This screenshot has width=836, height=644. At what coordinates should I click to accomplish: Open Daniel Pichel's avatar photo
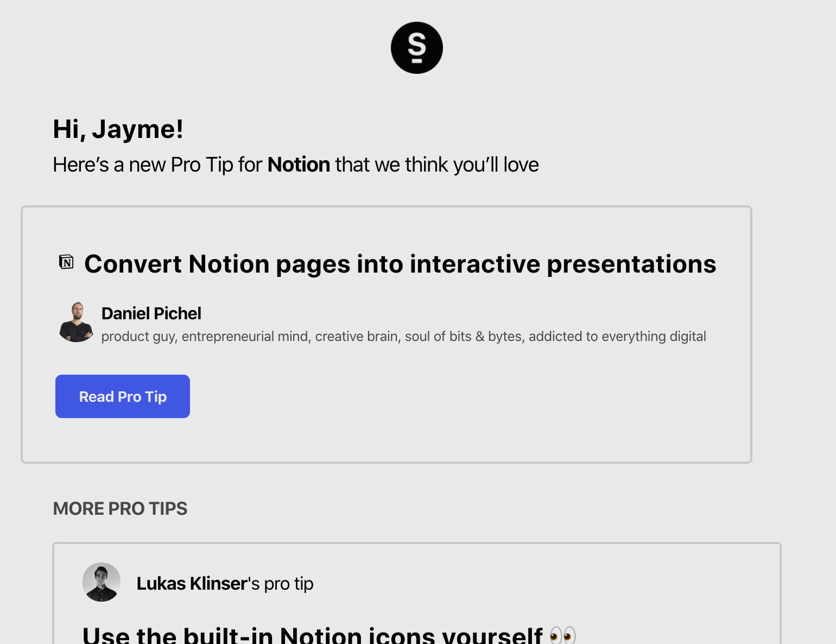[x=76, y=322]
